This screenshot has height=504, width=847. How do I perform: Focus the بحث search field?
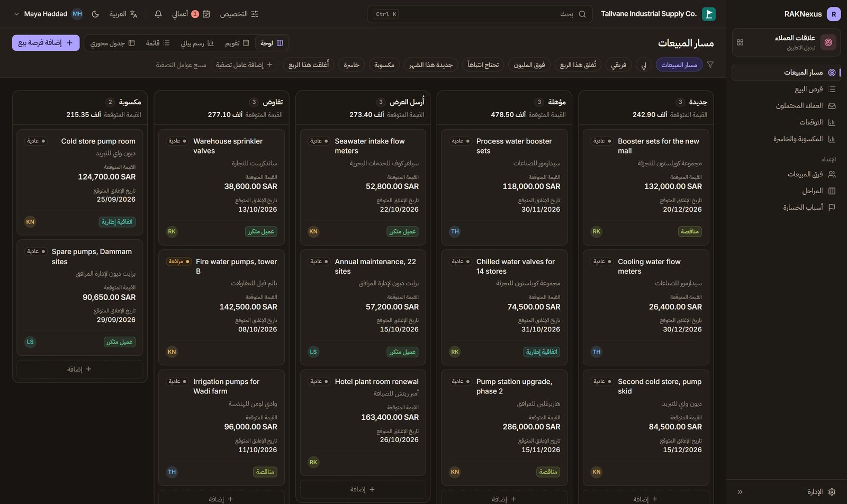pos(480,14)
